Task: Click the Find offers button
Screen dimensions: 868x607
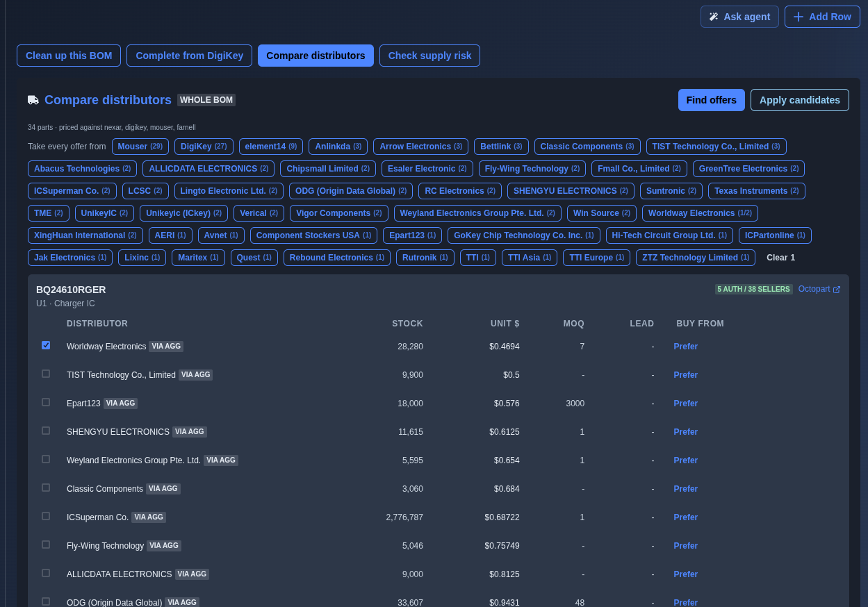Action: click(x=711, y=100)
